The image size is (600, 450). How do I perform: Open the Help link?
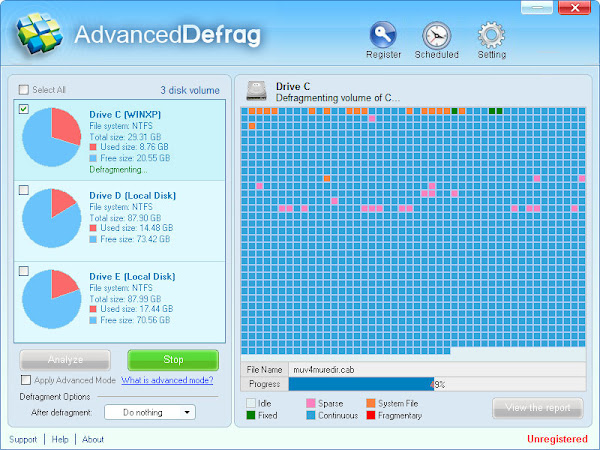[x=60, y=439]
